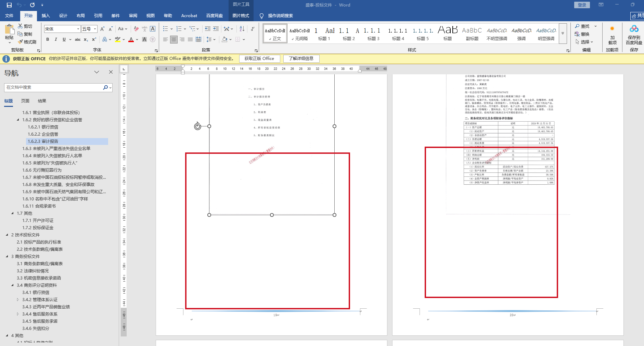Viewport: 644px width, 346px height.
Task: Apply subscript formatting
Action: (86, 39)
